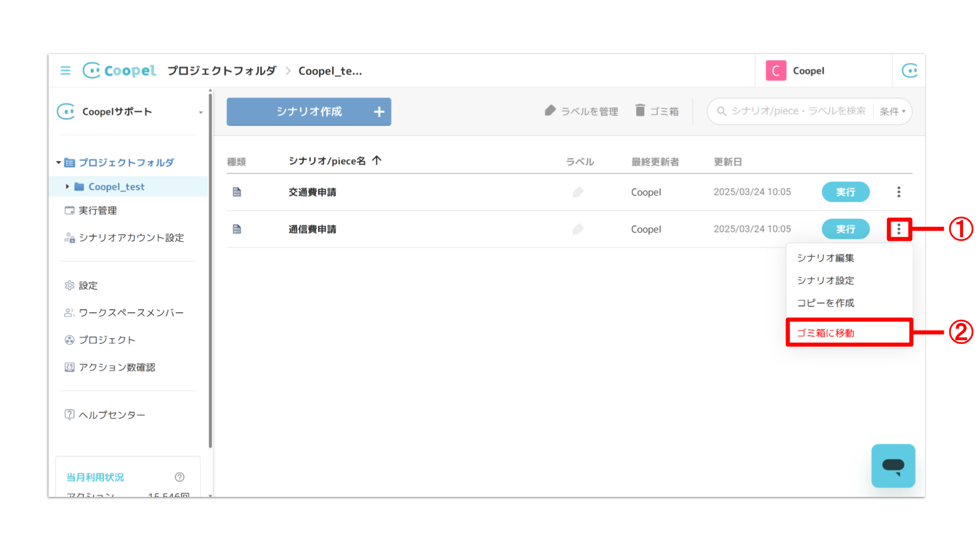Open the Coopelサポート workspace dropdown
This screenshot has height=551, width=980.
201,112
